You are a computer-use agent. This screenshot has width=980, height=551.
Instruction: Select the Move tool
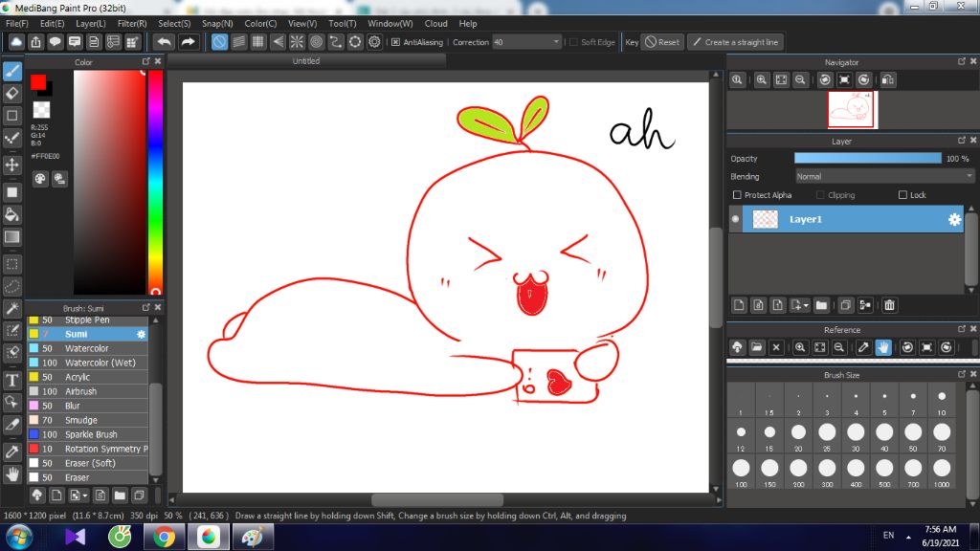coord(11,165)
